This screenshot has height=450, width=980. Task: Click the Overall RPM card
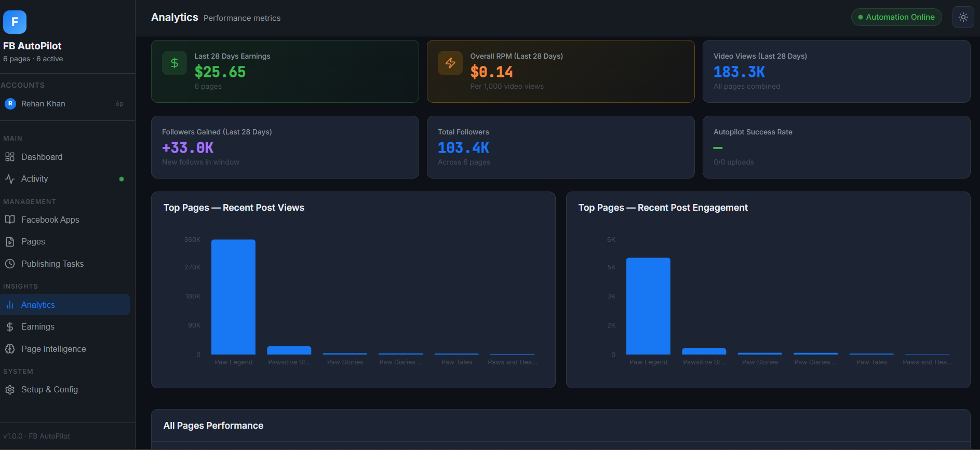coord(561,71)
